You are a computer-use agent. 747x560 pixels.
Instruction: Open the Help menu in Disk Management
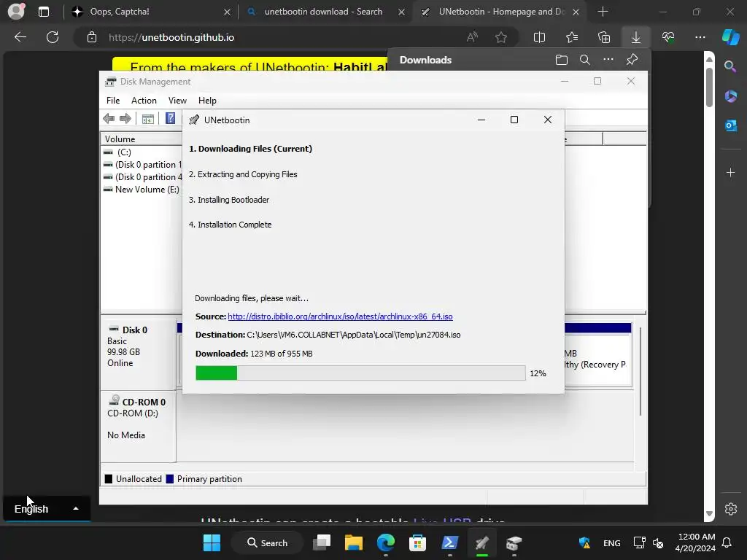click(207, 101)
